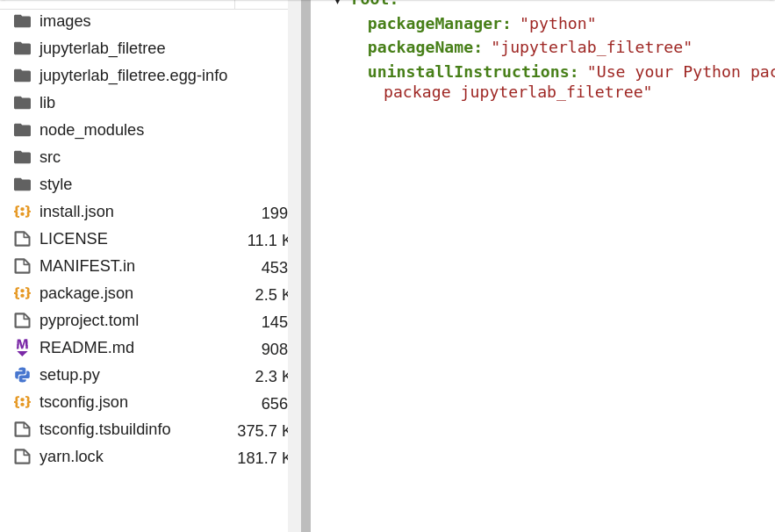775x532 pixels.
Task: Select the tsconfig.json file name
Action: (x=83, y=402)
